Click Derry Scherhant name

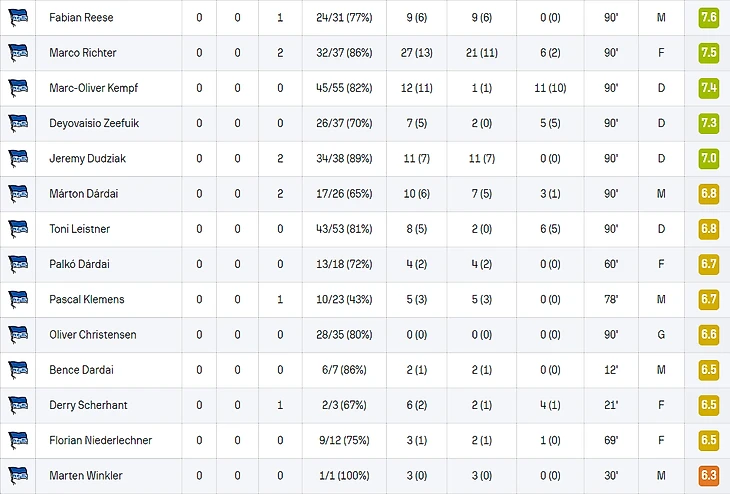pos(88,405)
